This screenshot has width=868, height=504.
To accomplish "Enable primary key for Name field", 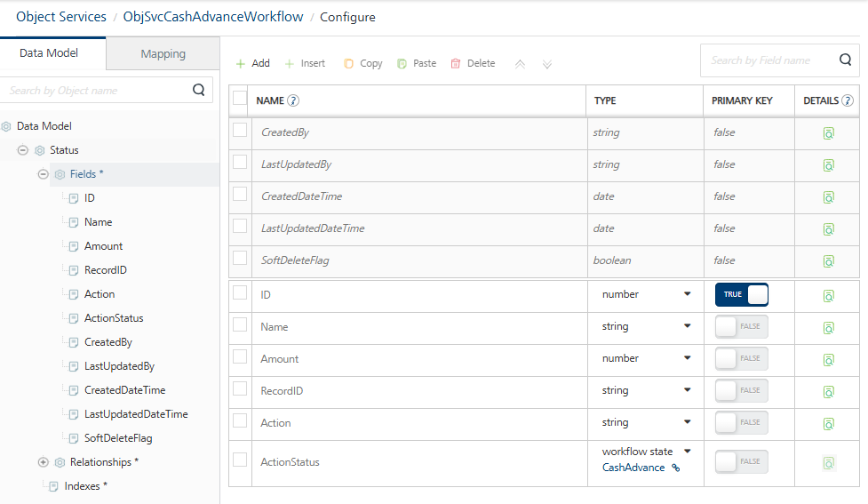I will tap(741, 327).
